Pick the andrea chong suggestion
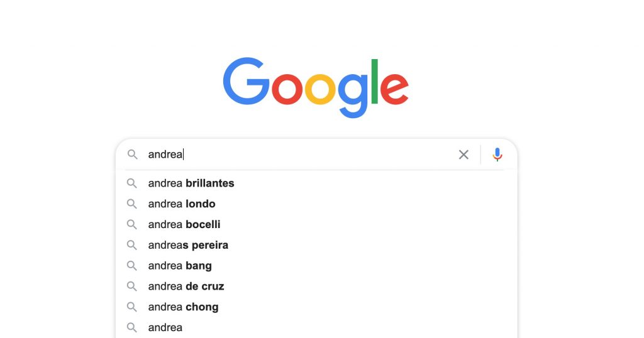 [316, 307]
